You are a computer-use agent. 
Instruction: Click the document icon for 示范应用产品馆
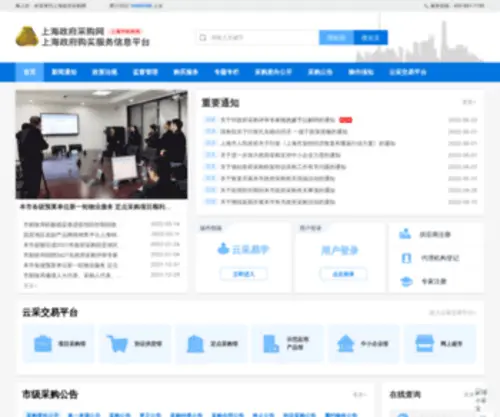tap(271, 344)
